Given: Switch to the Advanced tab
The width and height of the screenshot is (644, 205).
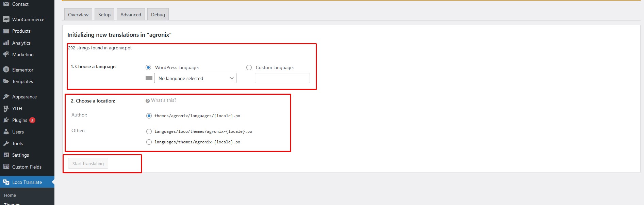Looking at the screenshot, I should [x=131, y=15].
